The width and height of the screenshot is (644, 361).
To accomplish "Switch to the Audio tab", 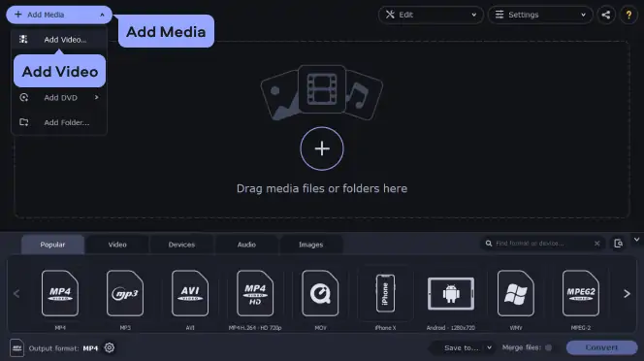I will tap(246, 245).
